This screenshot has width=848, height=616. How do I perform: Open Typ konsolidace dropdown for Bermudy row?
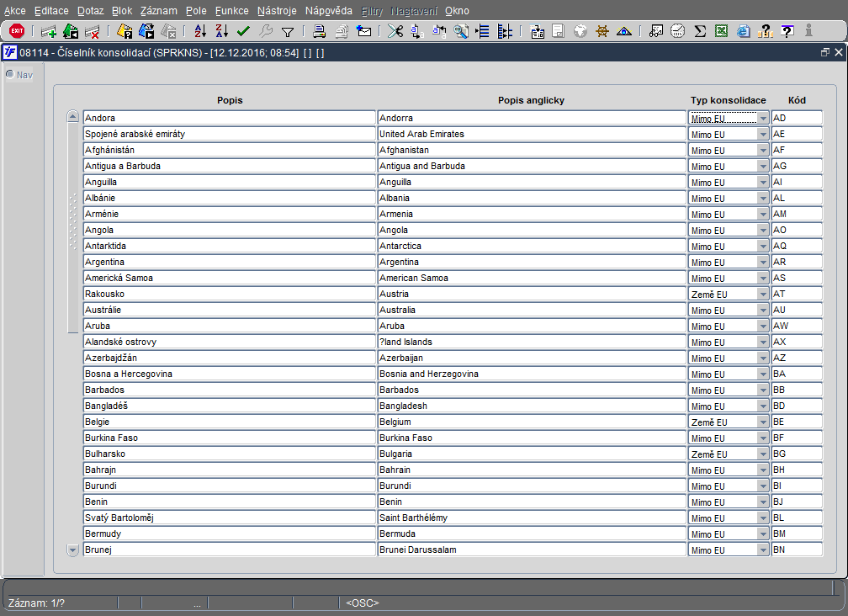point(762,534)
